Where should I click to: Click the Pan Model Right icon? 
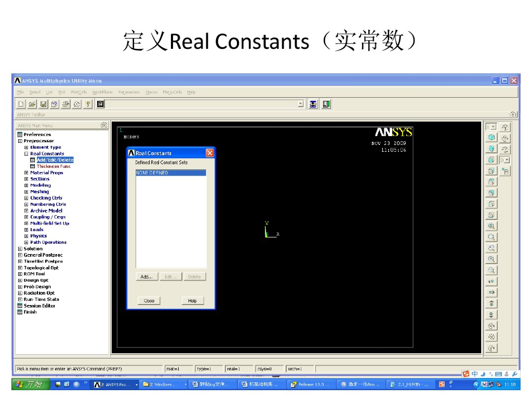(491, 292)
